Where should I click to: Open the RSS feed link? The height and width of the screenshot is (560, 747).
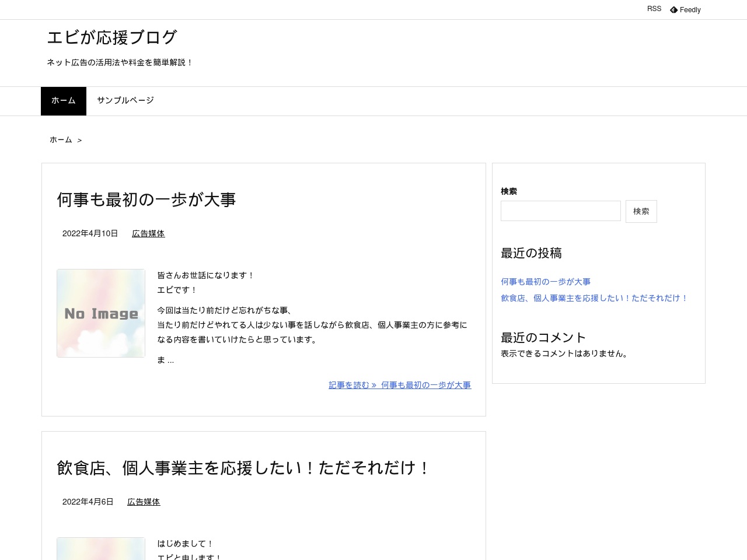tap(654, 9)
